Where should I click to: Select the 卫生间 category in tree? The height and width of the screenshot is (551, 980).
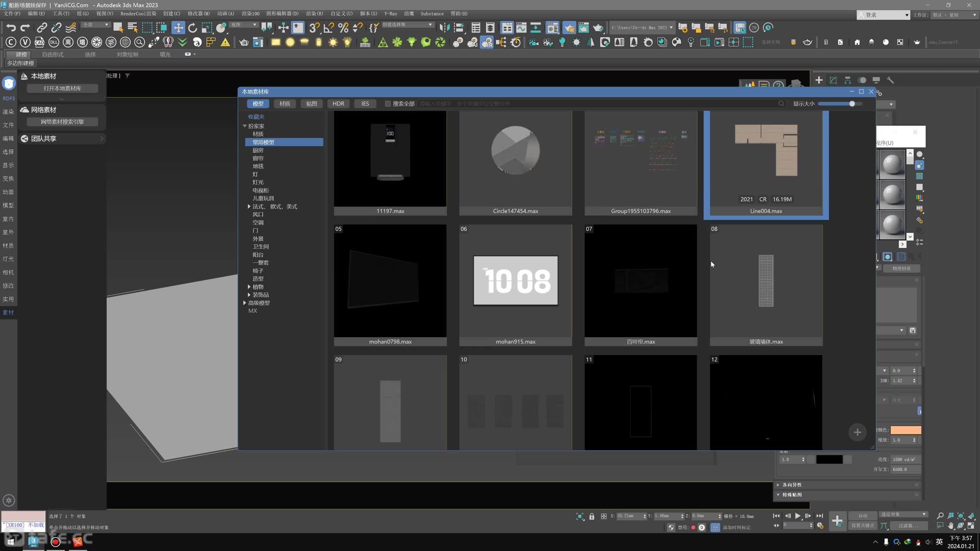pos(260,246)
